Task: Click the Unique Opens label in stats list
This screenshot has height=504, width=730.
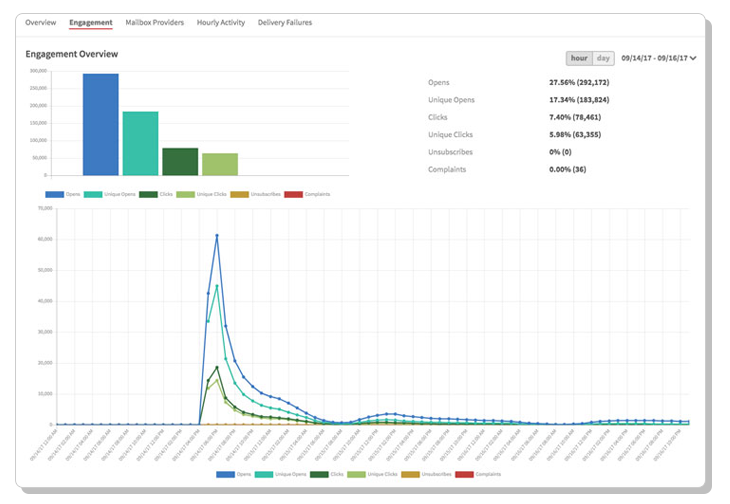Action: (451, 100)
